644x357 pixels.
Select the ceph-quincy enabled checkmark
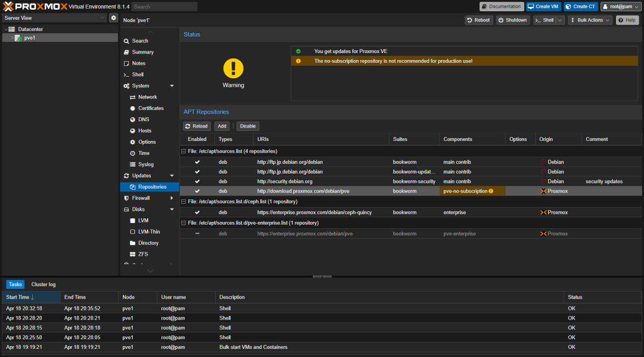coord(197,212)
